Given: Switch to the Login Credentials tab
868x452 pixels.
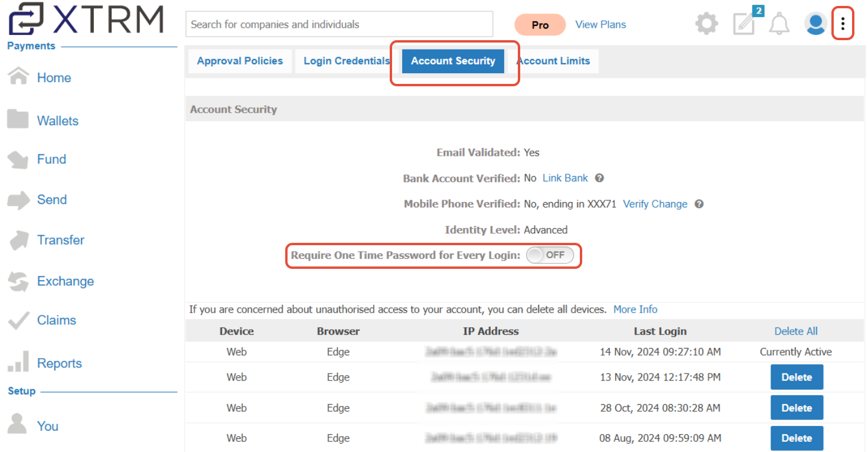Looking at the screenshot, I should (347, 61).
